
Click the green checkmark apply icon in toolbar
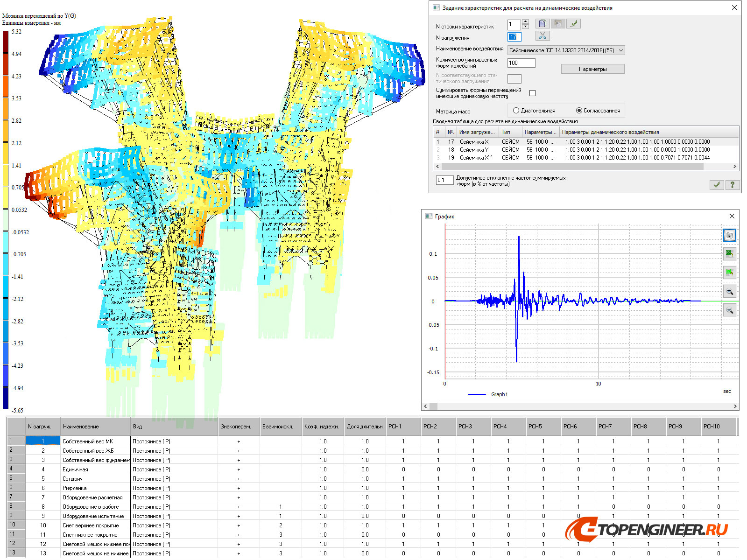[573, 24]
